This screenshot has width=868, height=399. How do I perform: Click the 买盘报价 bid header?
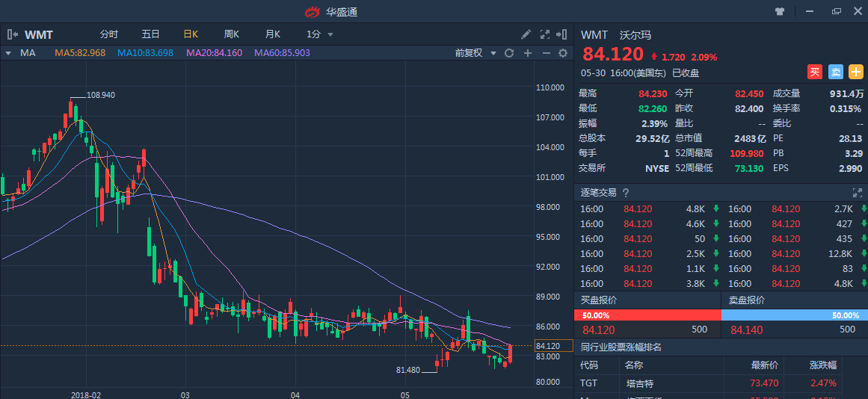[x=598, y=300]
